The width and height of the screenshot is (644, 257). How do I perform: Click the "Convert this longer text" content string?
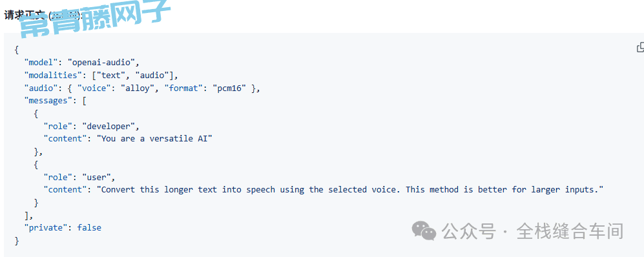[350, 190]
